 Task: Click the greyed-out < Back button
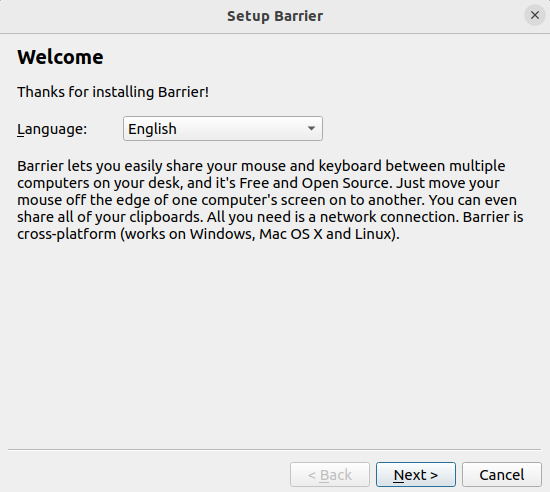[330, 475]
